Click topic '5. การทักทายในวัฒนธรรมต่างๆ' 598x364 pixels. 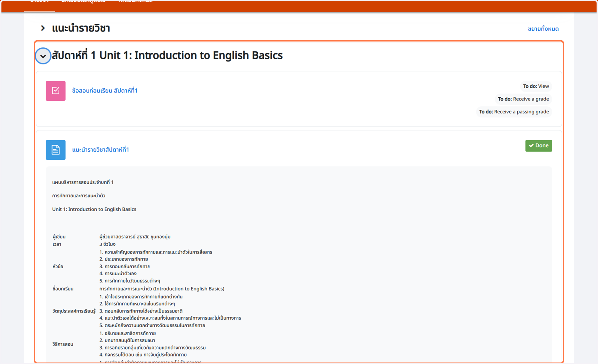[x=130, y=281]
